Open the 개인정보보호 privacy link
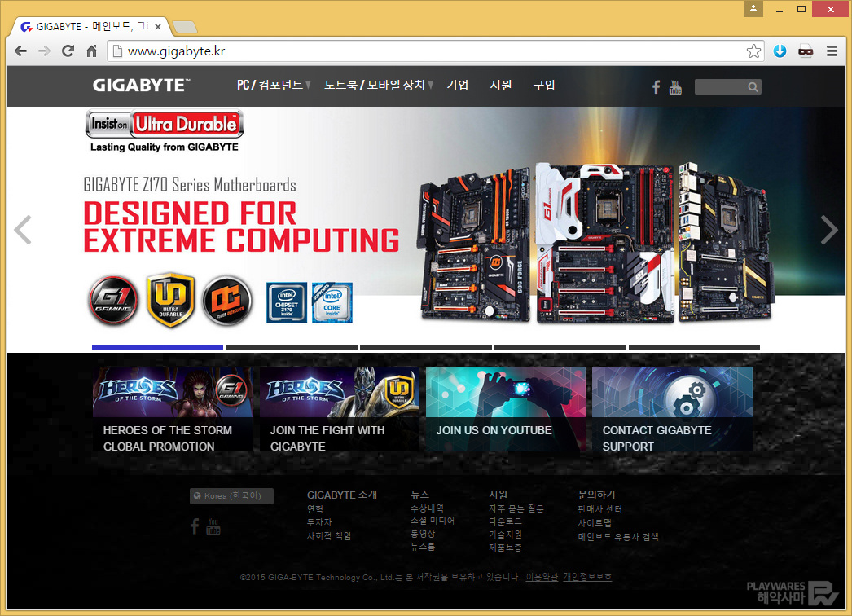Screen dimensions: 852x616 click(x=587, y=577)
